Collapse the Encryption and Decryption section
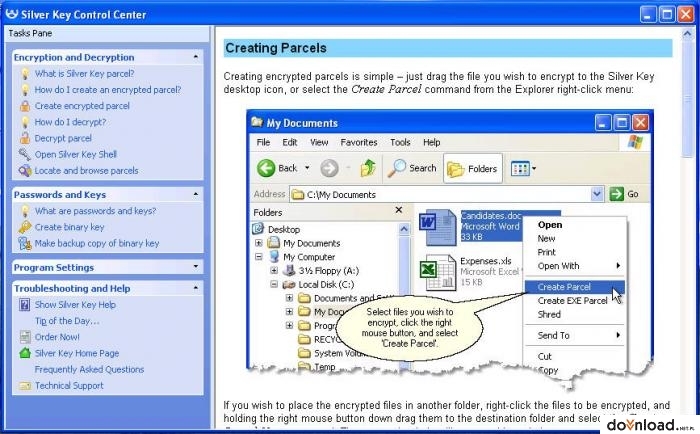The width and height of the screenshot is (700, 434). pos(196,57)
